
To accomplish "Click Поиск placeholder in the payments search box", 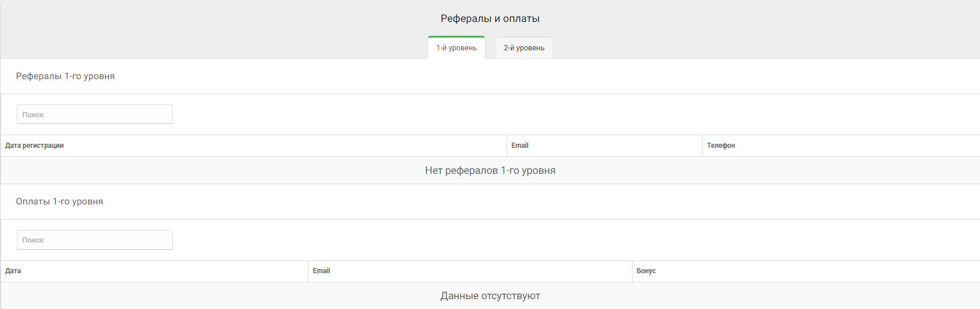I will coord(34,240).
